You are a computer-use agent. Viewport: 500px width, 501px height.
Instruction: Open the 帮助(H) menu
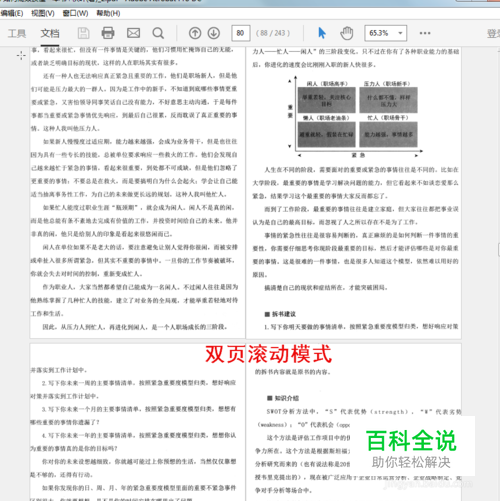(108, 13)
